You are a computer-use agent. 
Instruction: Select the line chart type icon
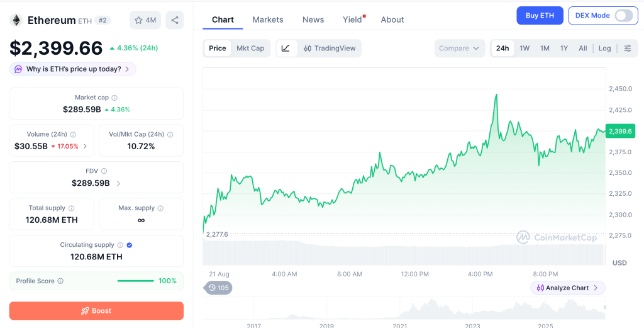click(x=286, y=48)
